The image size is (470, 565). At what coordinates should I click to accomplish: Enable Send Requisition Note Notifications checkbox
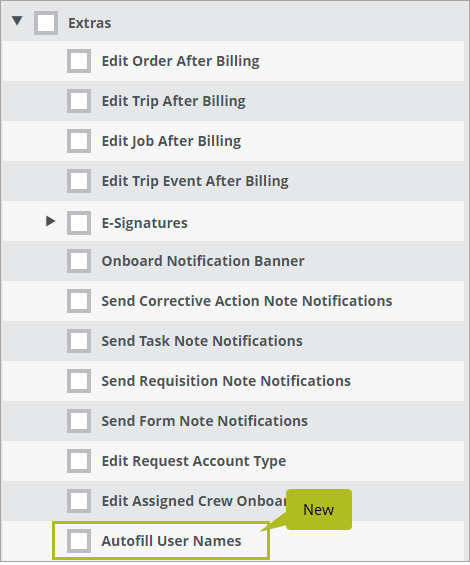pos(79,381)
